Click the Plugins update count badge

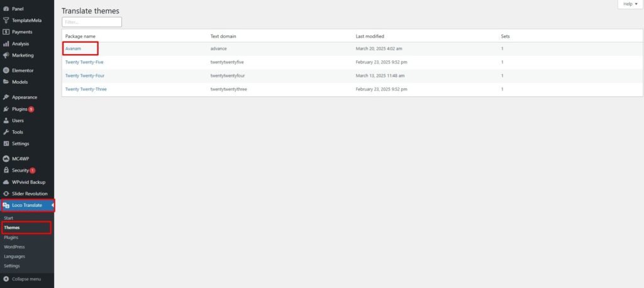coord(31,109)
